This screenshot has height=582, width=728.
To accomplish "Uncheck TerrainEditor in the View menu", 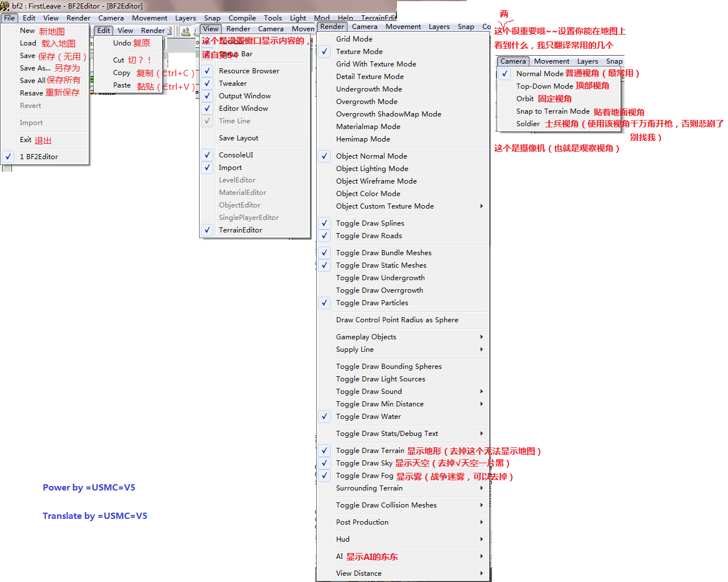I will click(255, 230).
